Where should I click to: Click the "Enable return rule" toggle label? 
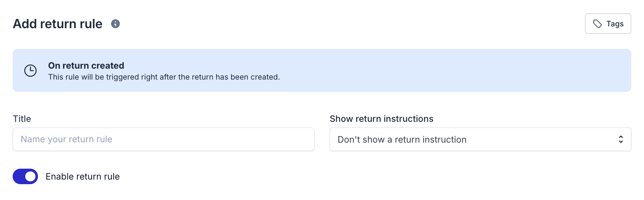83,176
